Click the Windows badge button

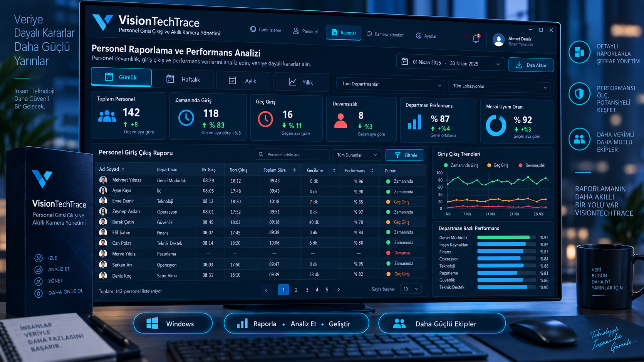click(x=173, y=324)
